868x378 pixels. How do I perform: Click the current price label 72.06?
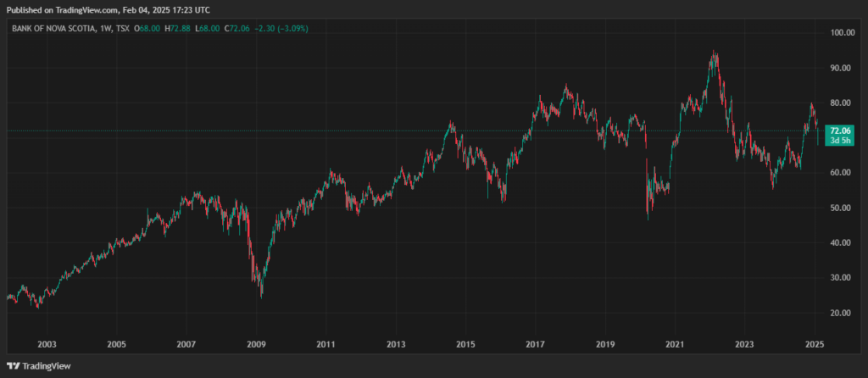tap(840, 131)
